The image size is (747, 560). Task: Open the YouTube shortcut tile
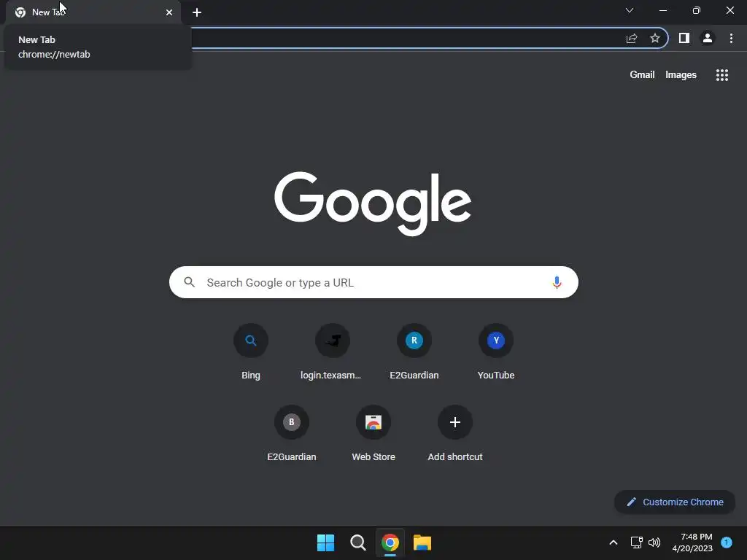coord(496,351)
